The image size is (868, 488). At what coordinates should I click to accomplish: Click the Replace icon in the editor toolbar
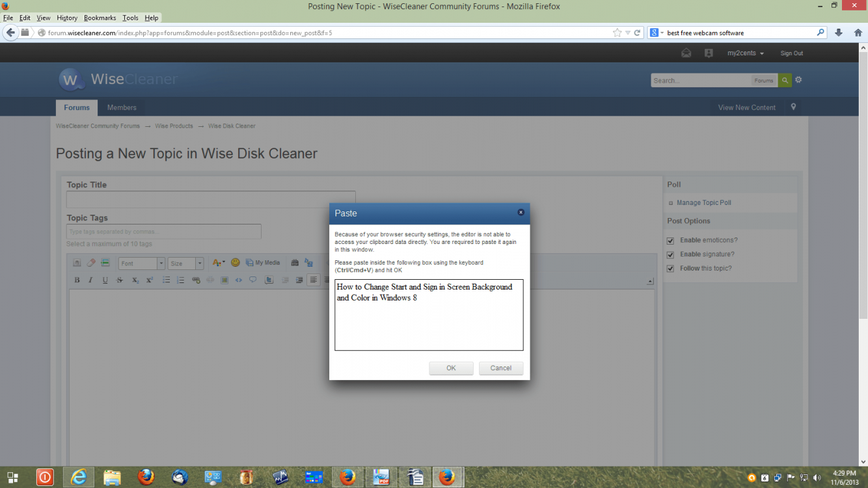click(x=308, y=263)
